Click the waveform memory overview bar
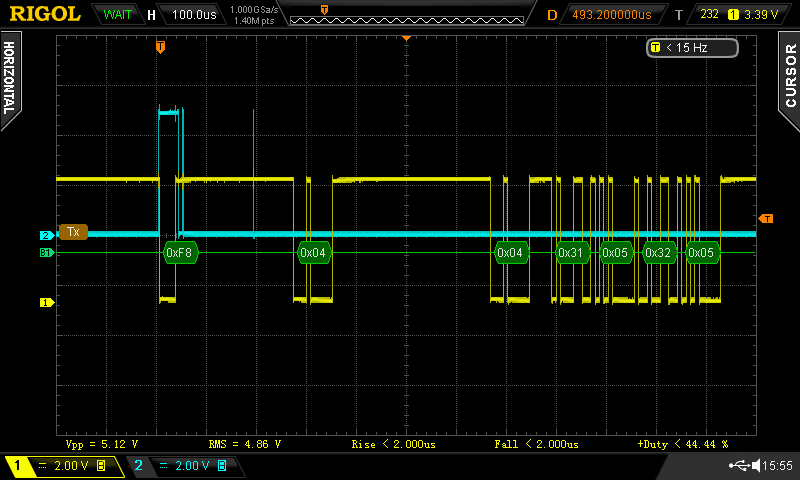This screenshot has height=480, width=800. coord(407,20)
